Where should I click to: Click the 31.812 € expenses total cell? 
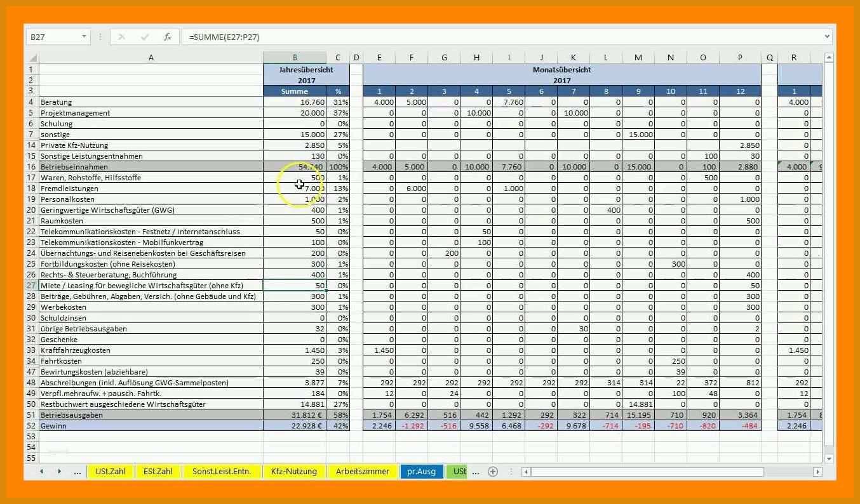coord(295,415)
